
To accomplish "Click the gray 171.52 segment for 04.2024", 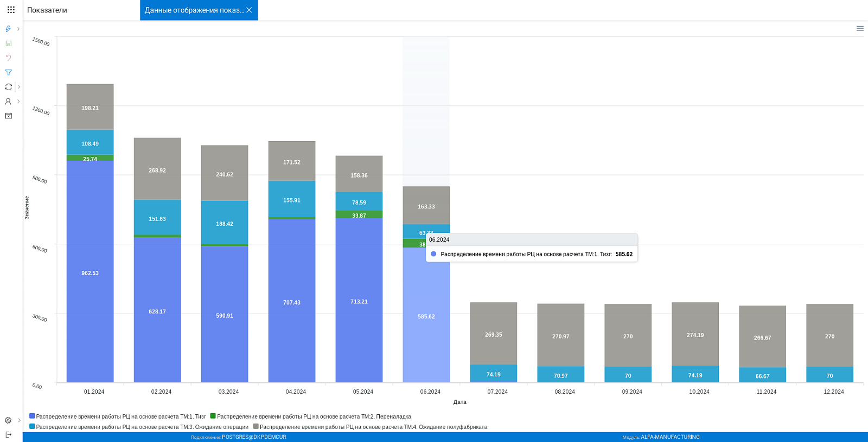I will point(292,161).
